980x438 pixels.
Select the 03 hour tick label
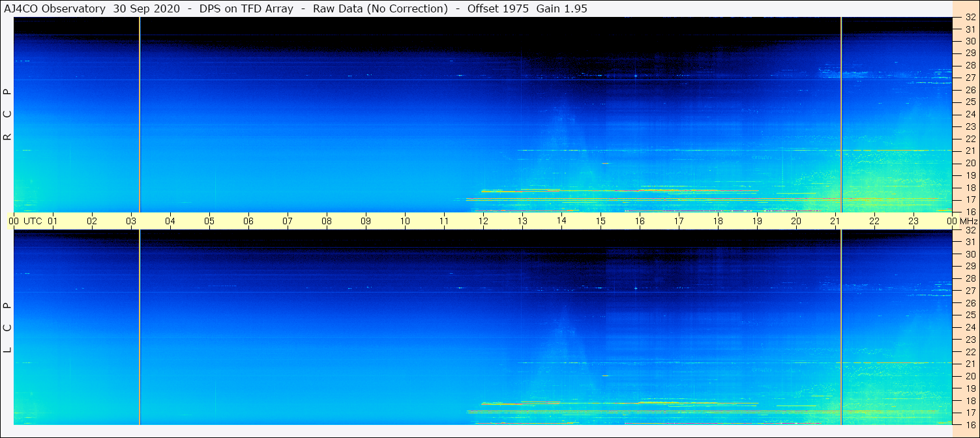(131, 221)
